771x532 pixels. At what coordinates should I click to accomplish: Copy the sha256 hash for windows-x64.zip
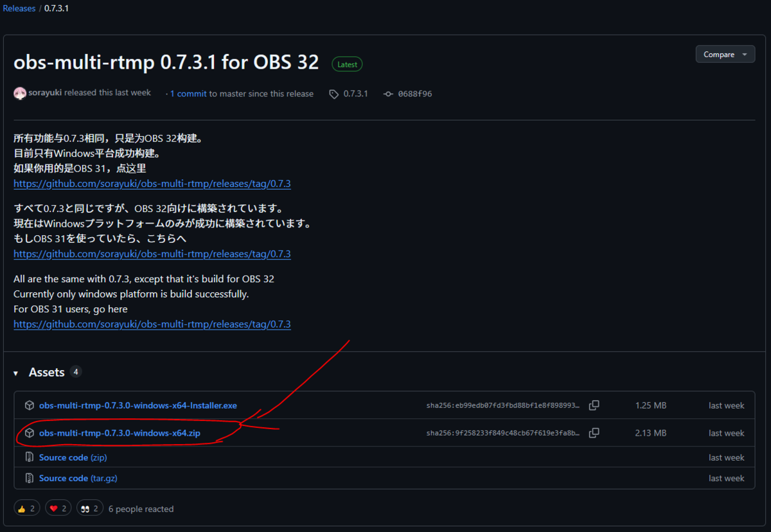pyautogui.click(x=594, y=433)
